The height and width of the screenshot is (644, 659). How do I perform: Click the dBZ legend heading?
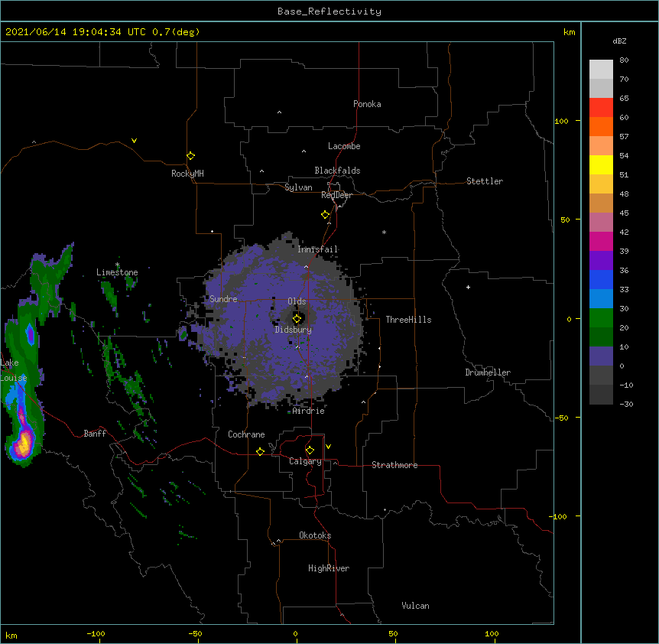pos(619,41)
